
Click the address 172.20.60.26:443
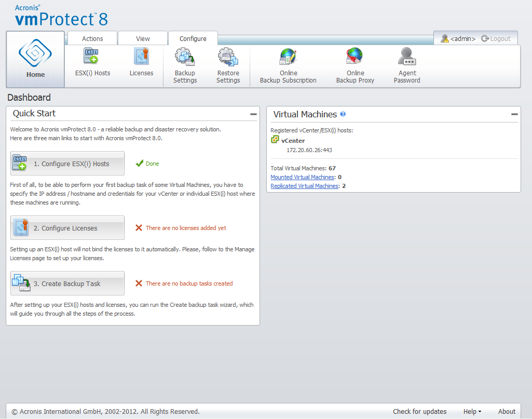click(309, 150)
